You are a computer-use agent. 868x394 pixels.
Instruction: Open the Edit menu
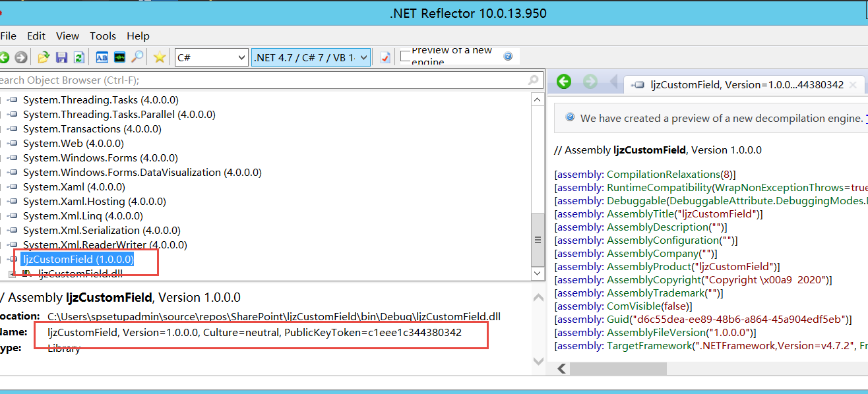pyautogui.click(x=36, y=36)
